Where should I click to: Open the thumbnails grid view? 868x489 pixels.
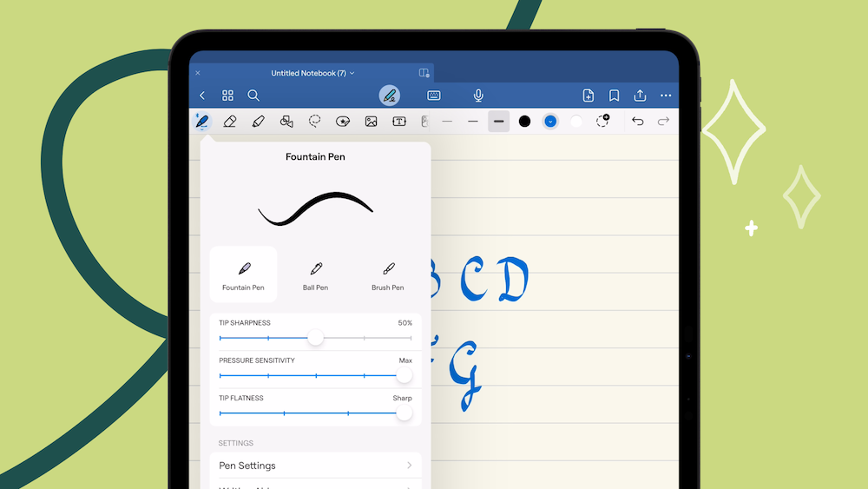coord(227,96)
